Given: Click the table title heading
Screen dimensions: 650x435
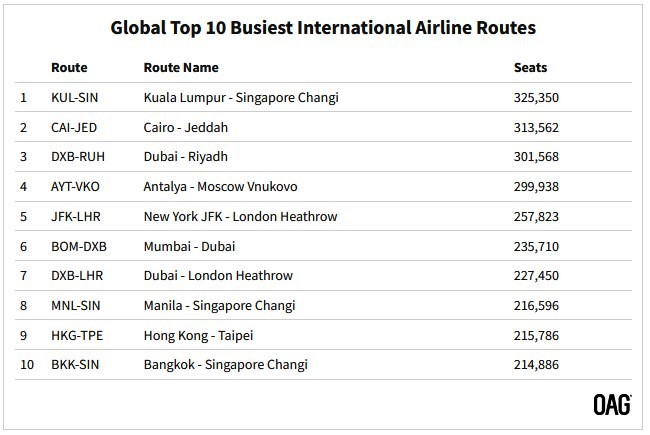Looking at the screenshot, I should click(x=323, y=28).
